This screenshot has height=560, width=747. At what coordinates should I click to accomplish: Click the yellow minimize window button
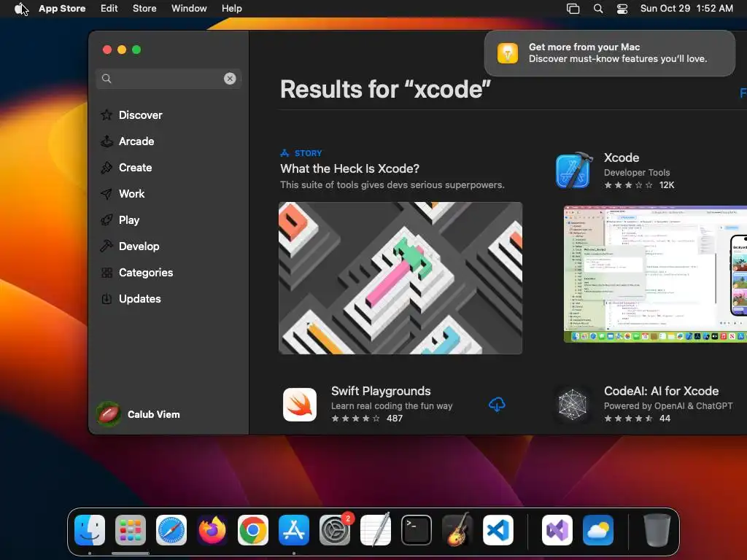coord(122,50)
